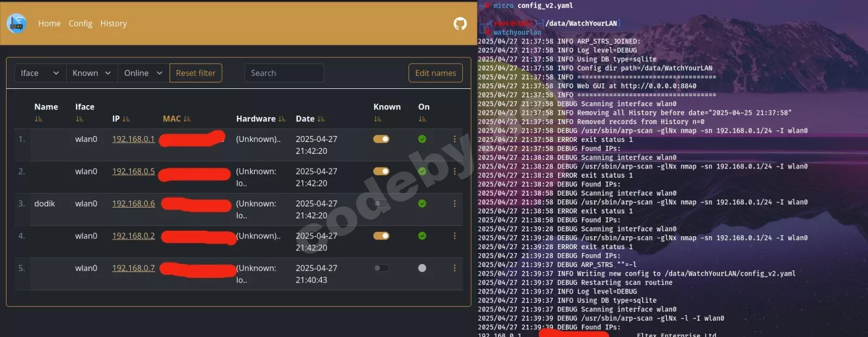Image resolution: width=868 pixels, height=337 pixels.
Task: Sort by Date column icon
Action: [x=321, y=119]
